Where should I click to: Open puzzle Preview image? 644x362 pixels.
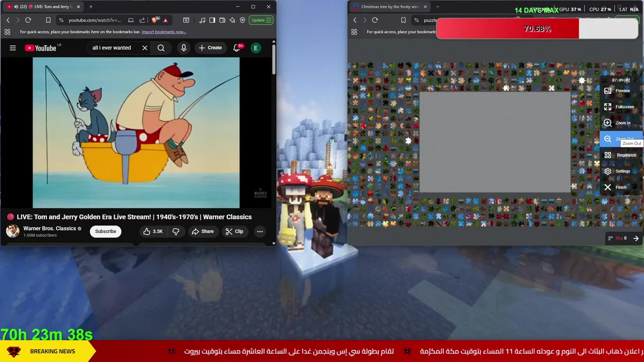(622, 90)
